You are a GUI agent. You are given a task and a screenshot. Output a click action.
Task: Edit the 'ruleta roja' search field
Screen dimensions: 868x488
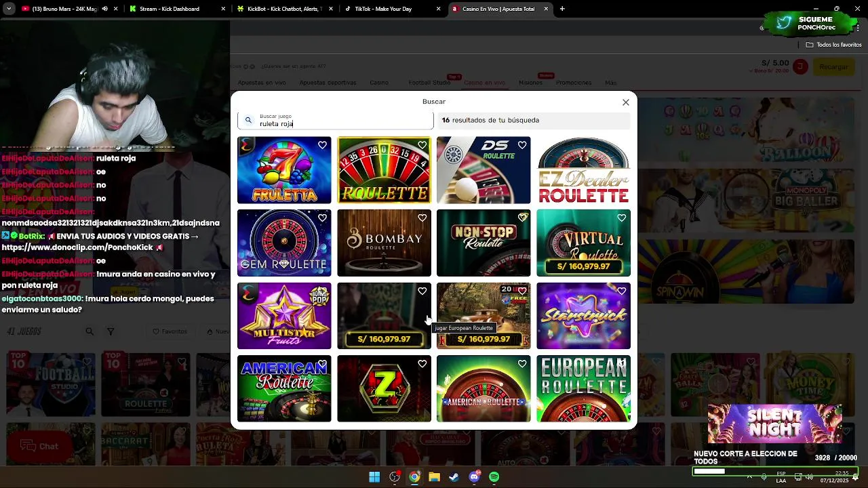(x=335, y=120)
